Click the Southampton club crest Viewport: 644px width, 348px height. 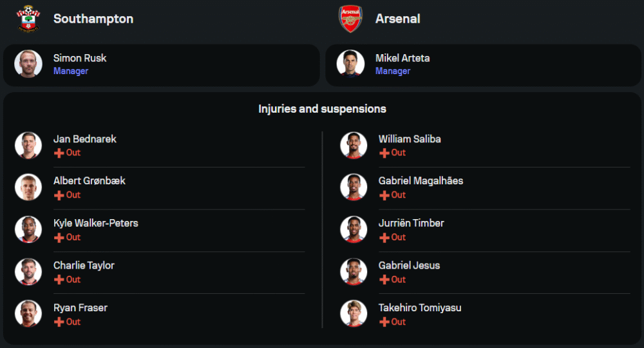pos(28,19)
